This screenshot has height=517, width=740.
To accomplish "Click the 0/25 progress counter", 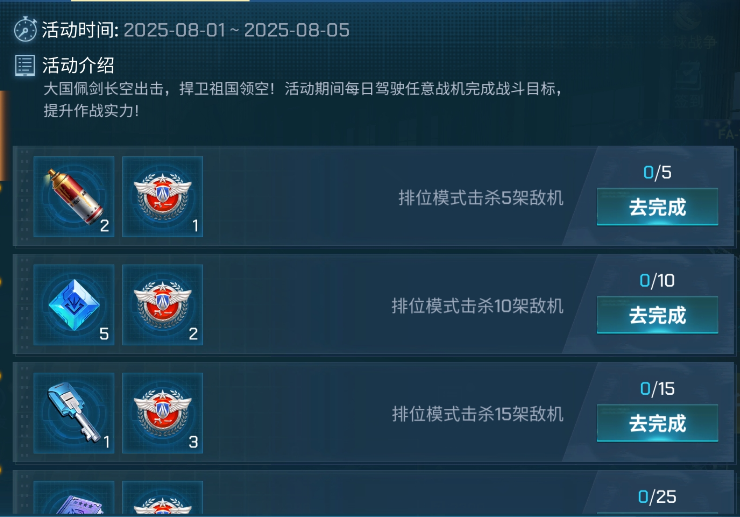I will pos(657,497).
